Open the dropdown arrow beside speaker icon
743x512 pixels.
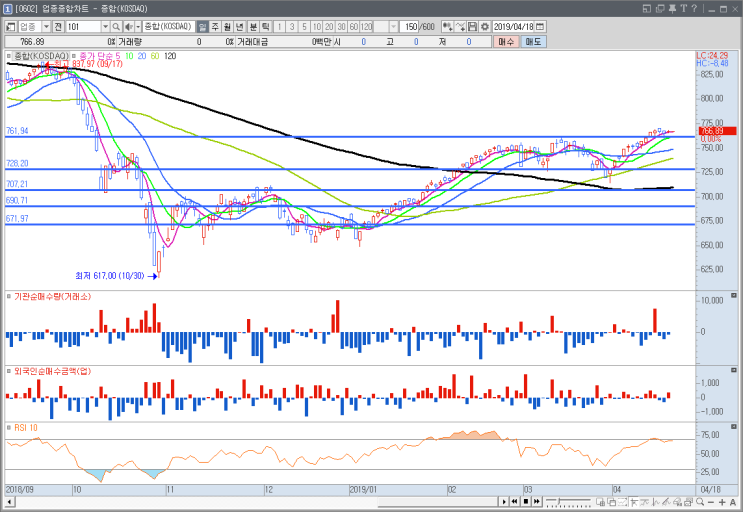138,27
